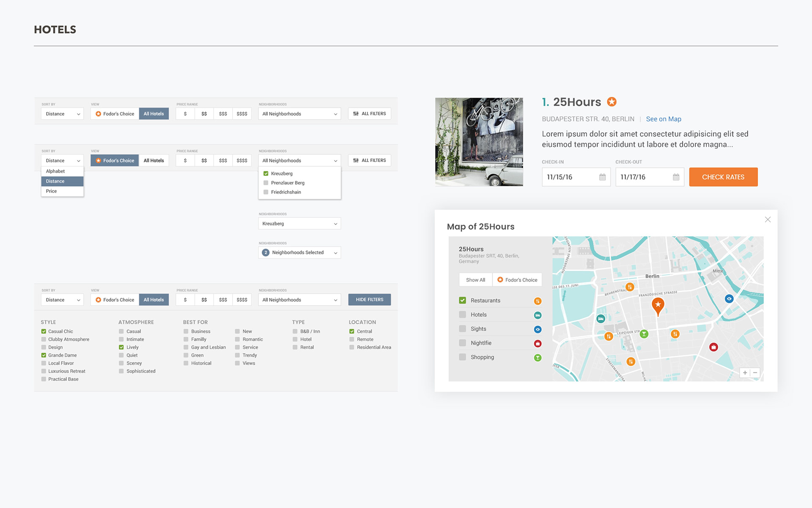The width and height of the screenshot is (812, 508).
Task: Click blue eye icon in Sights legend row
Action: pyautogui.click(x=538, y=330)
